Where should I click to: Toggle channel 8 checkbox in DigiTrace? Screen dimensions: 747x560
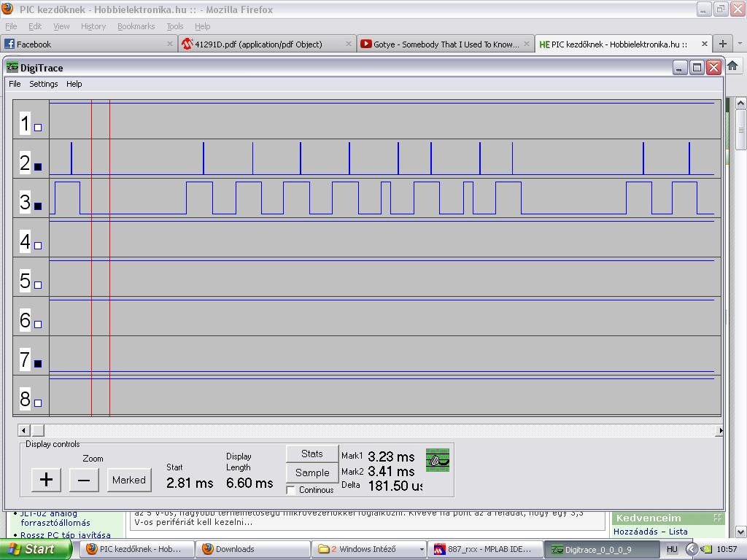[38, 402]
